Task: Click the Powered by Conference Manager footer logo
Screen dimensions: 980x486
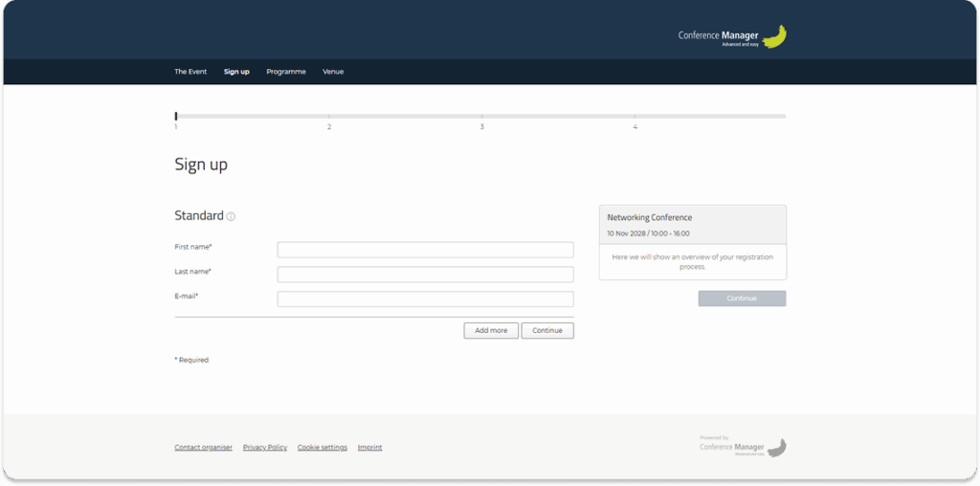Action: [743, 446]
